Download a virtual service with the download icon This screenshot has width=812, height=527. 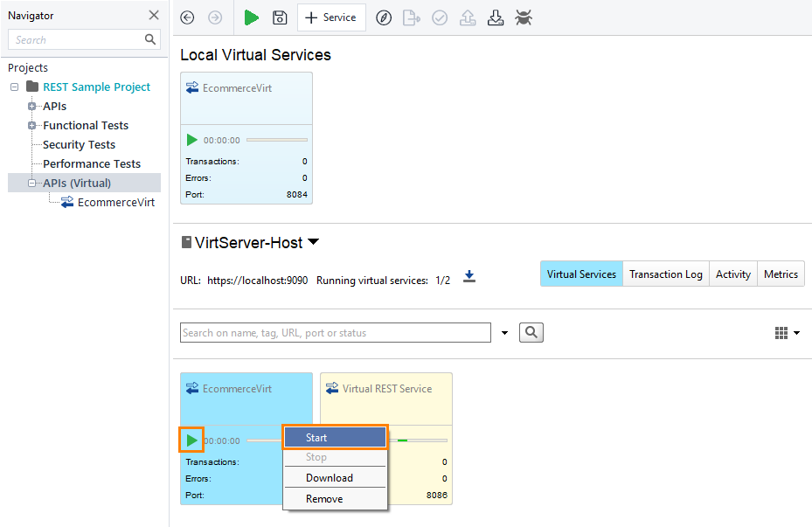[x=496, y=17]
